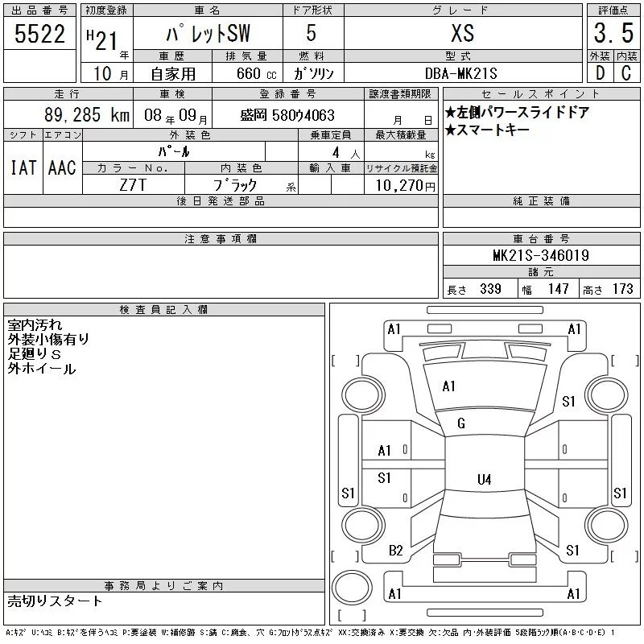
Task: Click the 後日発送部品 header
Action: [x=221, y=200]
